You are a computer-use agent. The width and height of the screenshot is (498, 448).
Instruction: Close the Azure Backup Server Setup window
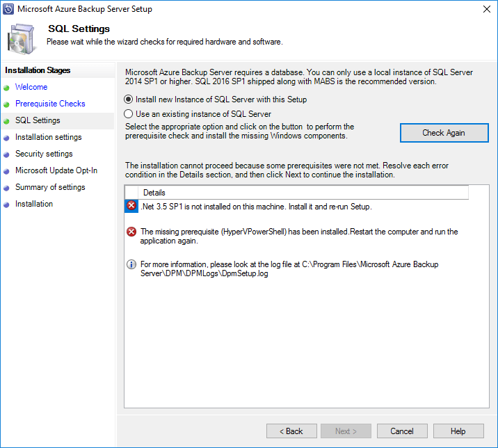coord(485,10)
